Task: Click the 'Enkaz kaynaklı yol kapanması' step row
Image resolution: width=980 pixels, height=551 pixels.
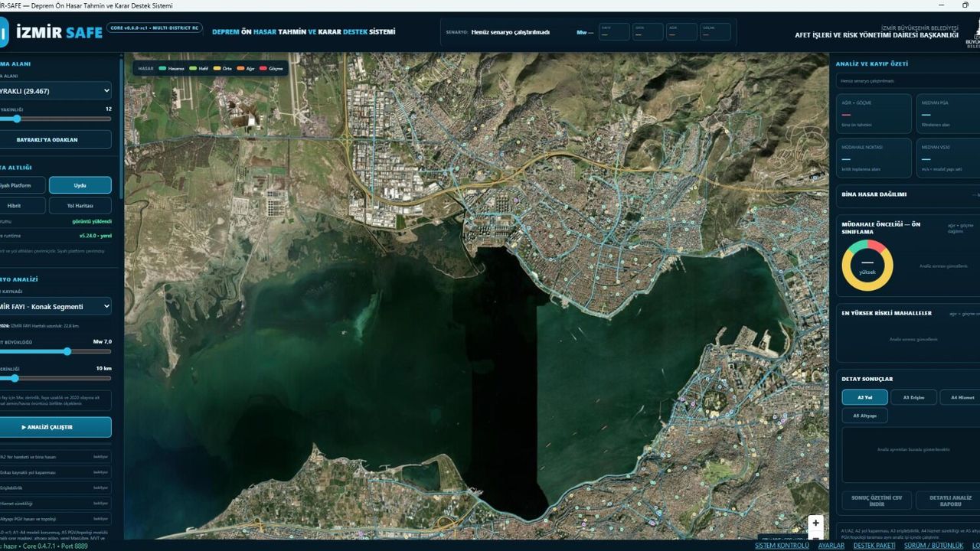Action: (55, 472)
